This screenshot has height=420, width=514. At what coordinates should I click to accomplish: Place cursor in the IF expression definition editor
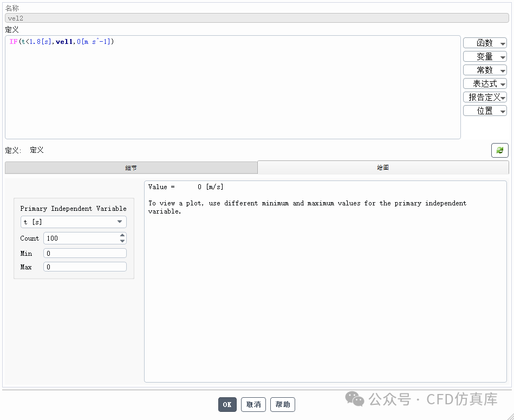233,87
